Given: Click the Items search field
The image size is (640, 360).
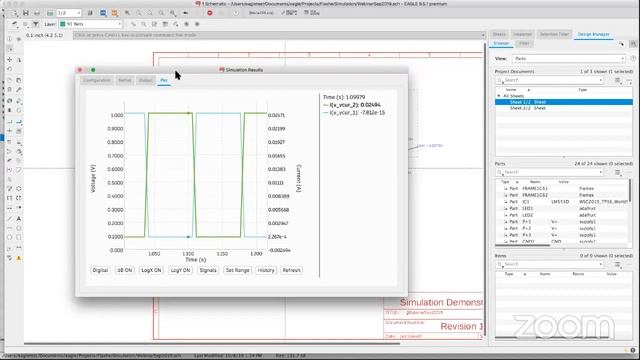Looking at the screenshot, I should (549, 265).
